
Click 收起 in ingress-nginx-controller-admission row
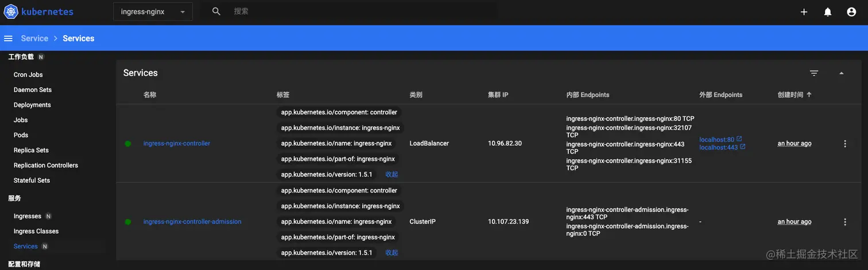coord(392,252)
